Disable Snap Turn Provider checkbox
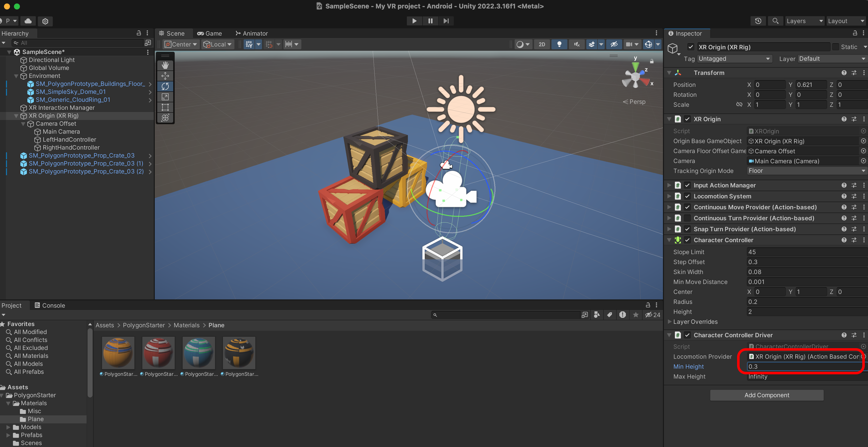Image resolution: width=868 pixels, height=447 pixels. tap(687, 229)
